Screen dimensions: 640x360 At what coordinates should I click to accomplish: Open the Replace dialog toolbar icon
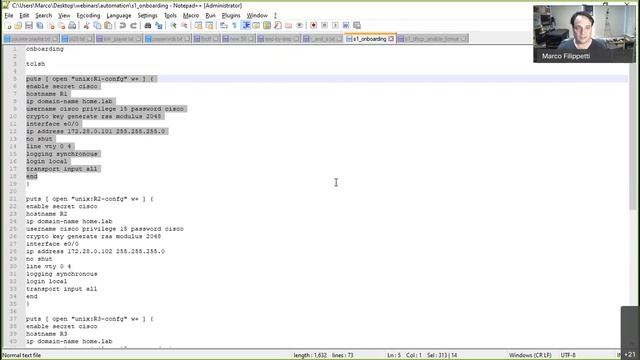(159, 26)
